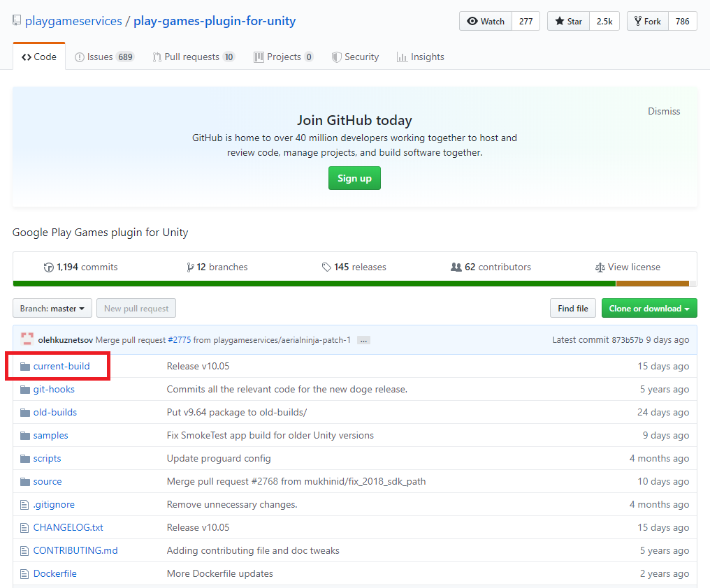
Task: Click the commits history clock icon
Action: (48, 267)
